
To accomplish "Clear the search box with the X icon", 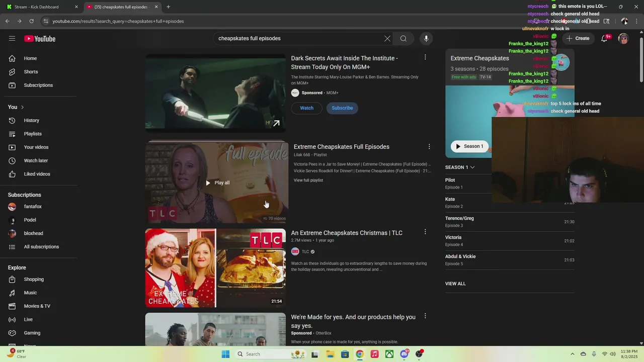I will click(387, 38).
